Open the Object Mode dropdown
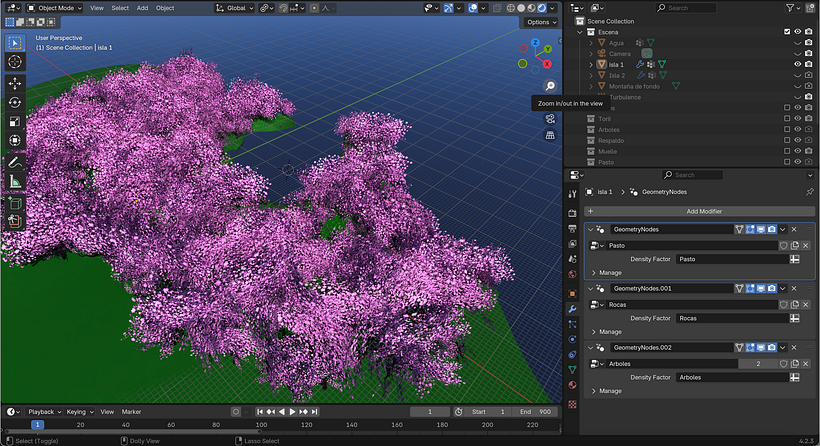Viewport: 820px width, 446px height. [54, 8]
